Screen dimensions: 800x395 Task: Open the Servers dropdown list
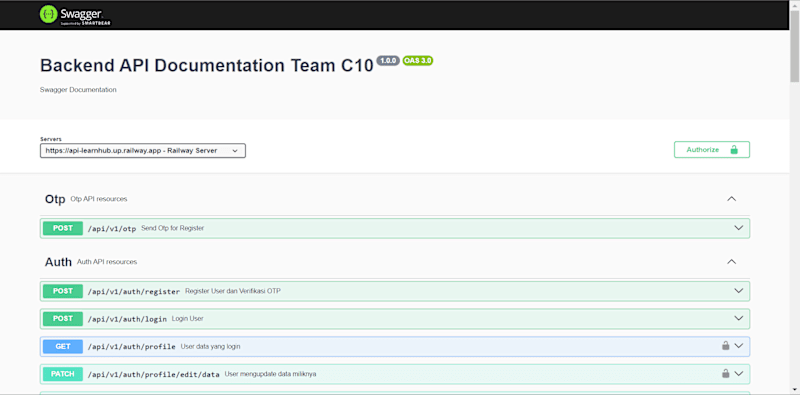coord(143,151)
